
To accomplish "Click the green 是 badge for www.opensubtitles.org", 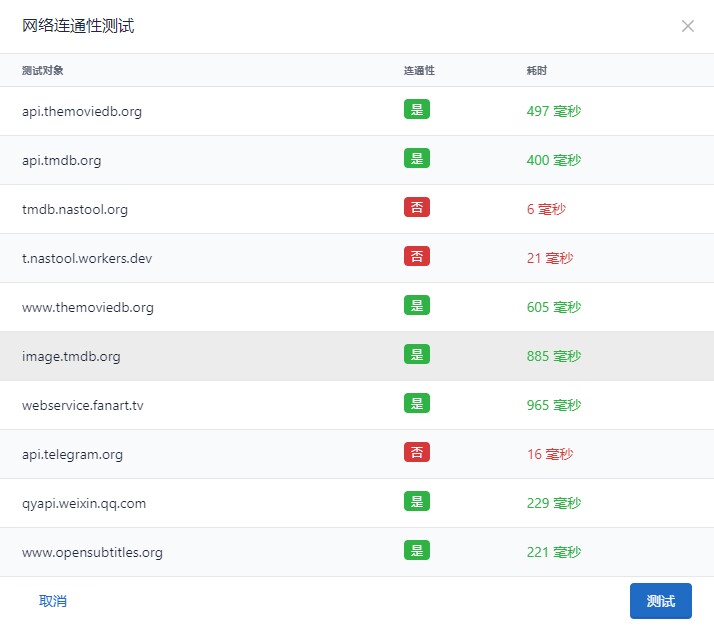I will click(417, 550).
